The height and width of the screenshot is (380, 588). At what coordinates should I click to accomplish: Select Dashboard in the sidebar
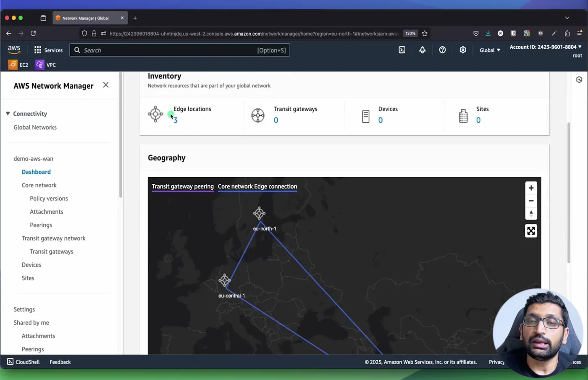coord(36,172)
